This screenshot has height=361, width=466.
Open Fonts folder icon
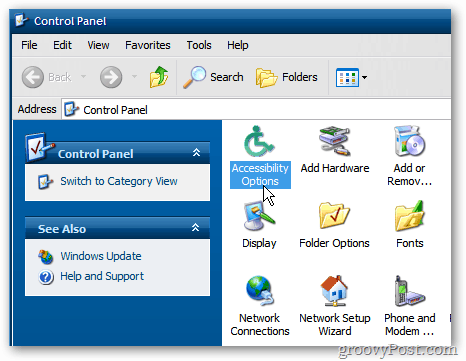click(410, 216)
